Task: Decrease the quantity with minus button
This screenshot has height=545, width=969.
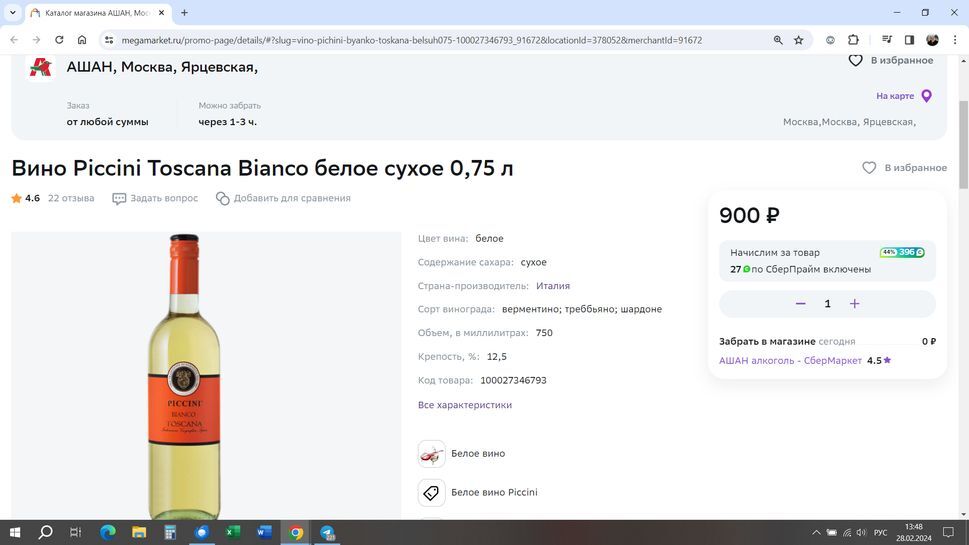Action: pos(800,303)
